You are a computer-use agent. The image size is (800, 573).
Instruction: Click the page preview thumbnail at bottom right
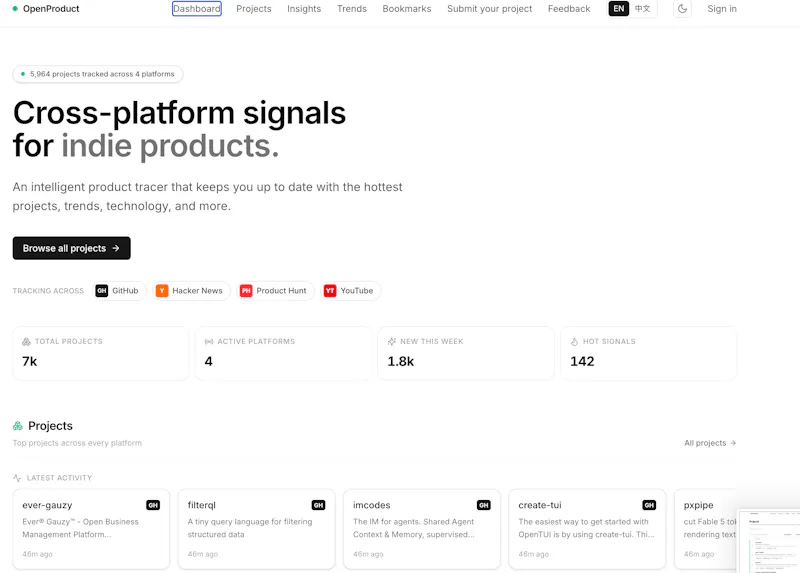(768, 541)
